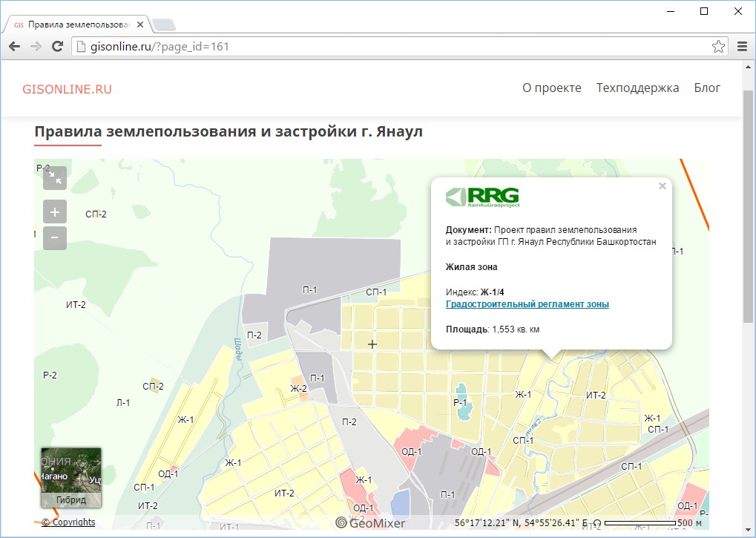
Task: Go to GISONLINE.RU home link
Action: pyautogui.click(x=67, y=89)
